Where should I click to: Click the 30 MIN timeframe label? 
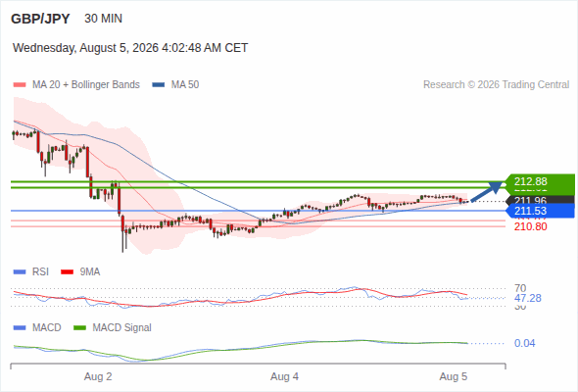(103, 19)
